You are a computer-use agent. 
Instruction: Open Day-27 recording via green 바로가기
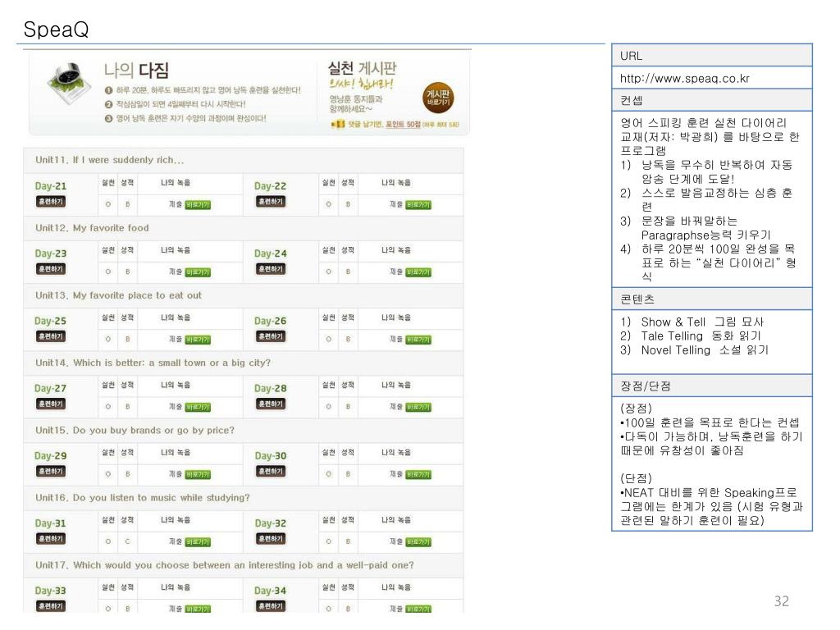[198, 408]
